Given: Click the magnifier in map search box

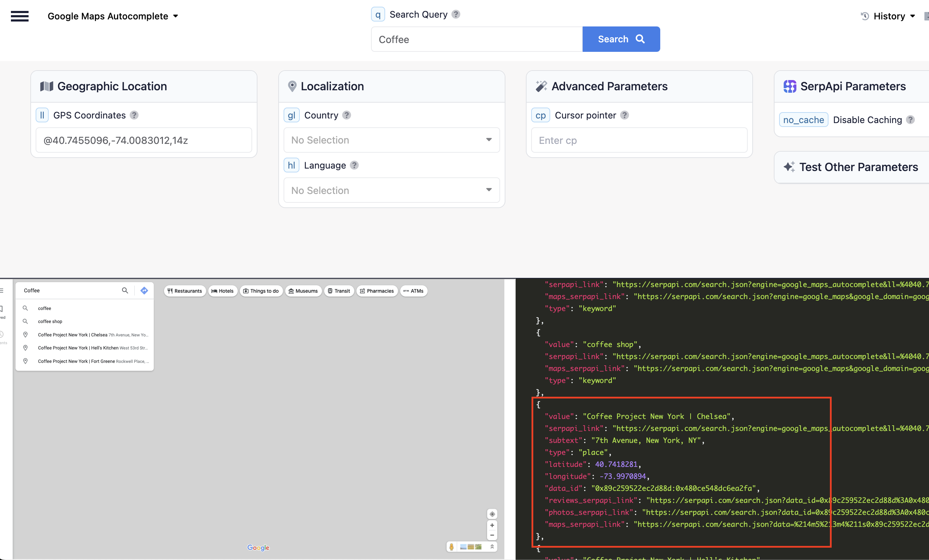Looking at the screenshot, I should [x=125, y=291].
